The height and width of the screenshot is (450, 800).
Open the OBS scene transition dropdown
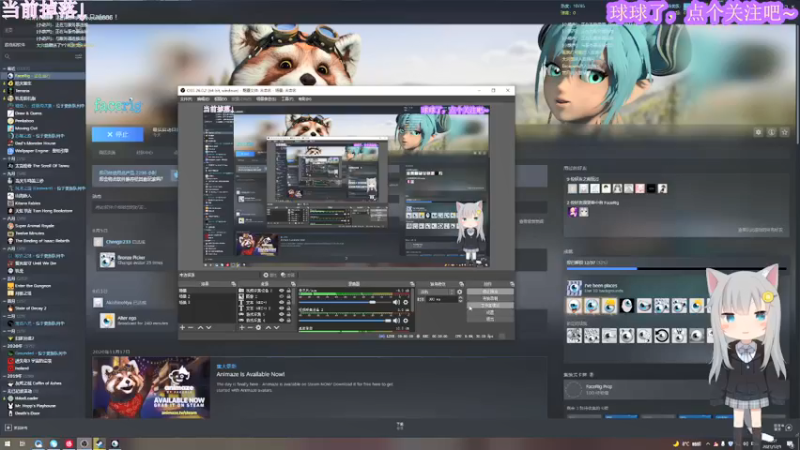[x=436, y=292]
